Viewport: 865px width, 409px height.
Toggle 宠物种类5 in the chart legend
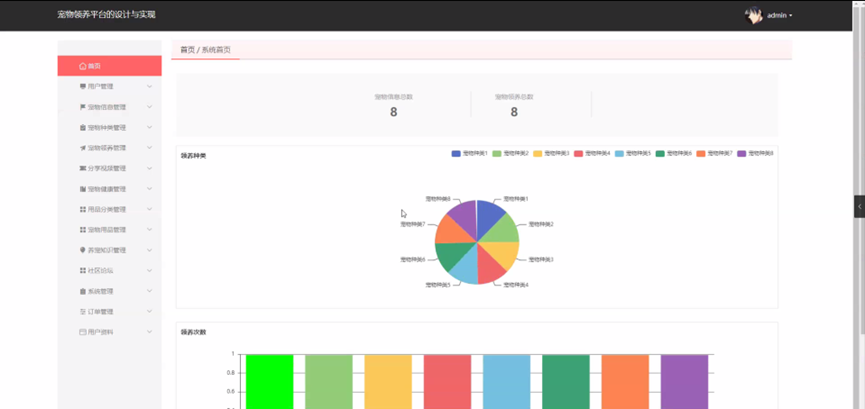pos(633,153)
